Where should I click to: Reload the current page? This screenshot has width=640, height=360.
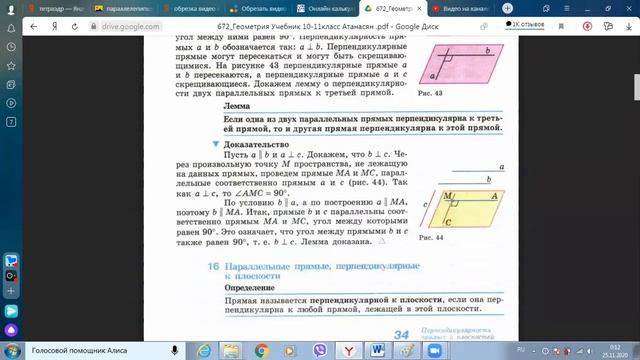point(75,27)
